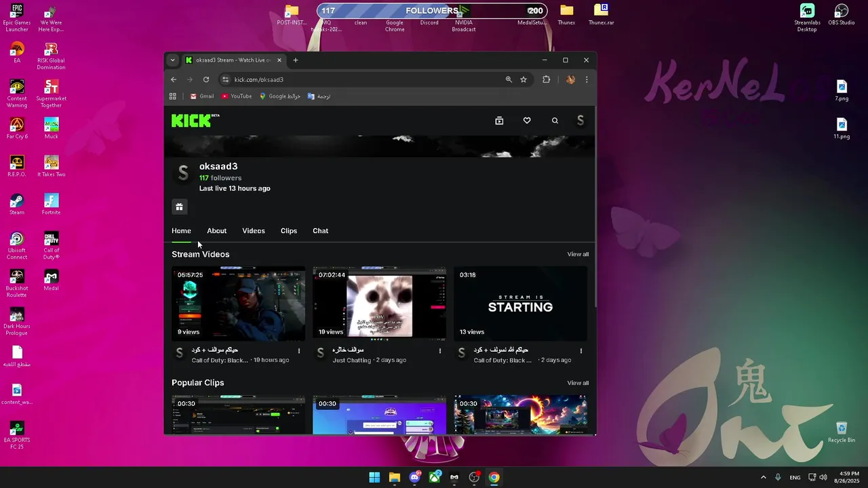868x488 pixels.
Task: Click View all for Stream Videos
Action: [x=578, y=254]
